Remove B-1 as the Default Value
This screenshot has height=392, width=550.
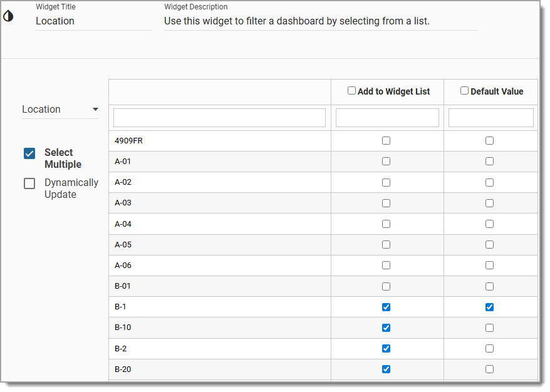(x=489, y=307)
